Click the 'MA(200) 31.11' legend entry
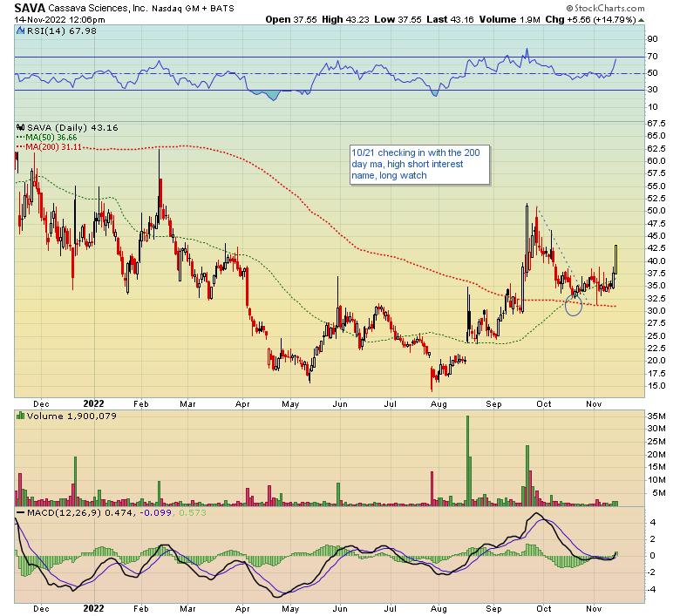The height and width of the screenshot is (616, 680). (x=49, y=147)
